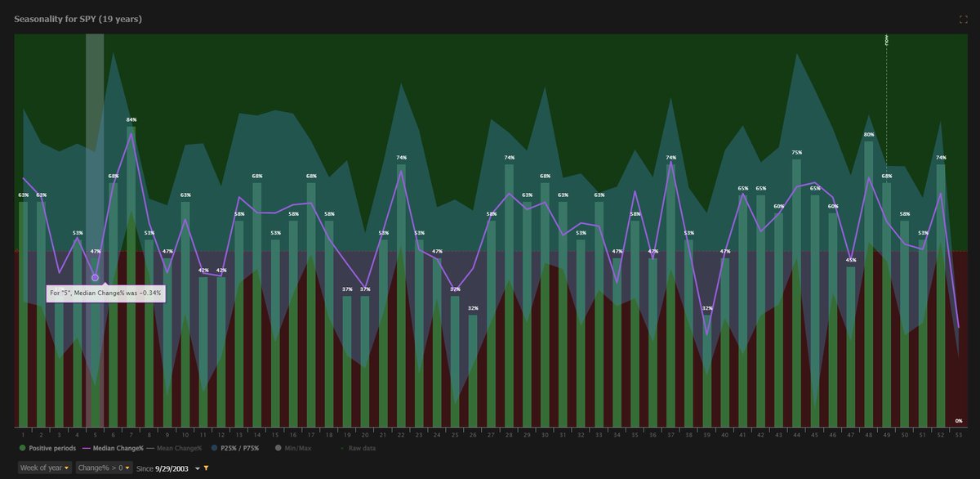Image resolution: width=980 pixels, height=479 pixels.
Task: Click the 32% bar at week 39
Action: point(707,370)
